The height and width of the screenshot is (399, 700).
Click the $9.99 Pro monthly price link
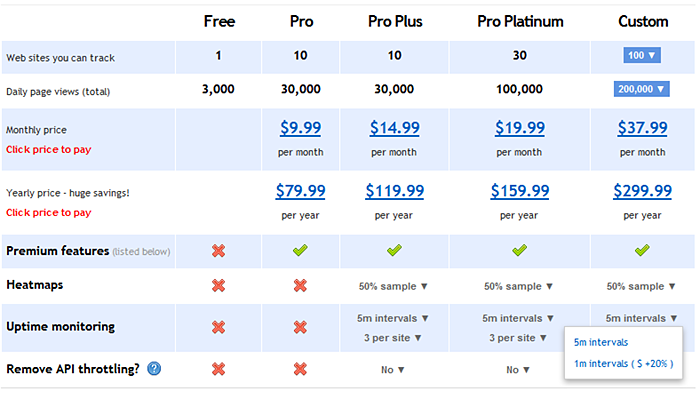click(300, 128)
